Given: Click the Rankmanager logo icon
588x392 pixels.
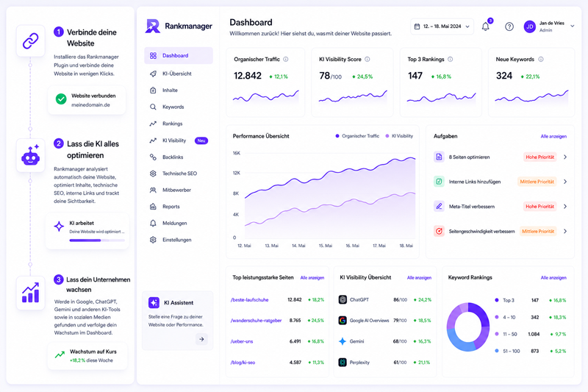Looking at the screenshot, I should (x=153, y=26).
